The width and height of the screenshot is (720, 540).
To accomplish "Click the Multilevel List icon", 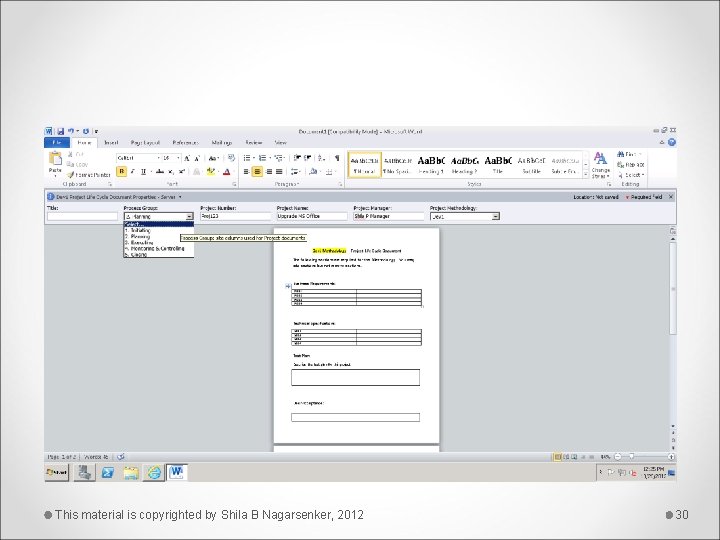I will point(278,158).
